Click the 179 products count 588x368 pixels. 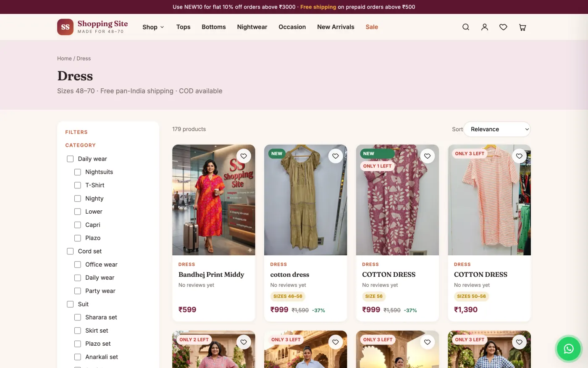click(x=189, y=129)
